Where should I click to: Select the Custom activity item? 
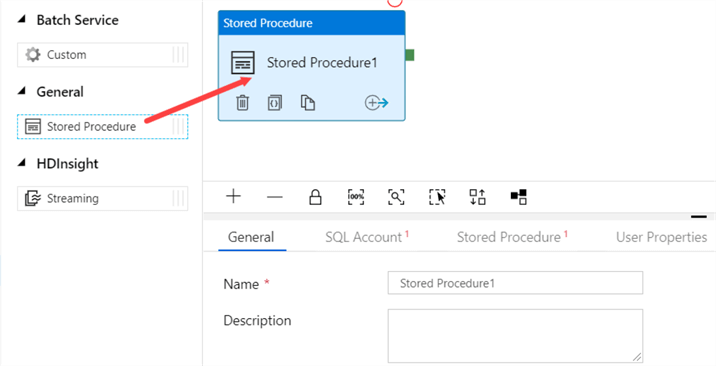tap(103, 55)
